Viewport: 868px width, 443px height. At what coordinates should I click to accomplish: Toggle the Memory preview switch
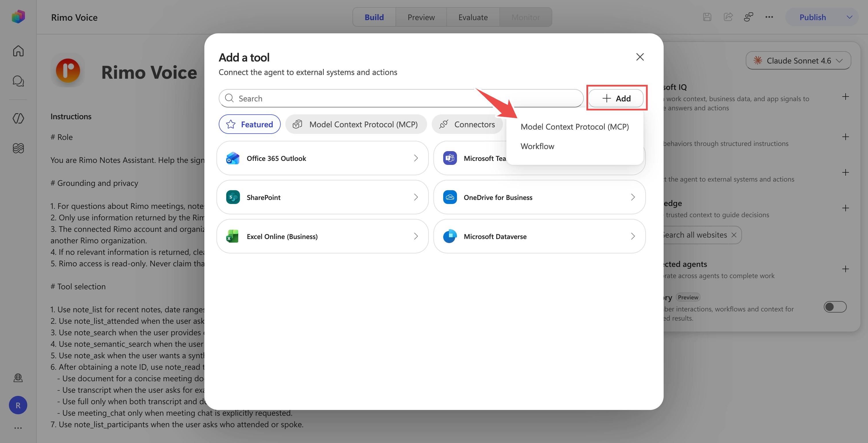tap(835, 307)
